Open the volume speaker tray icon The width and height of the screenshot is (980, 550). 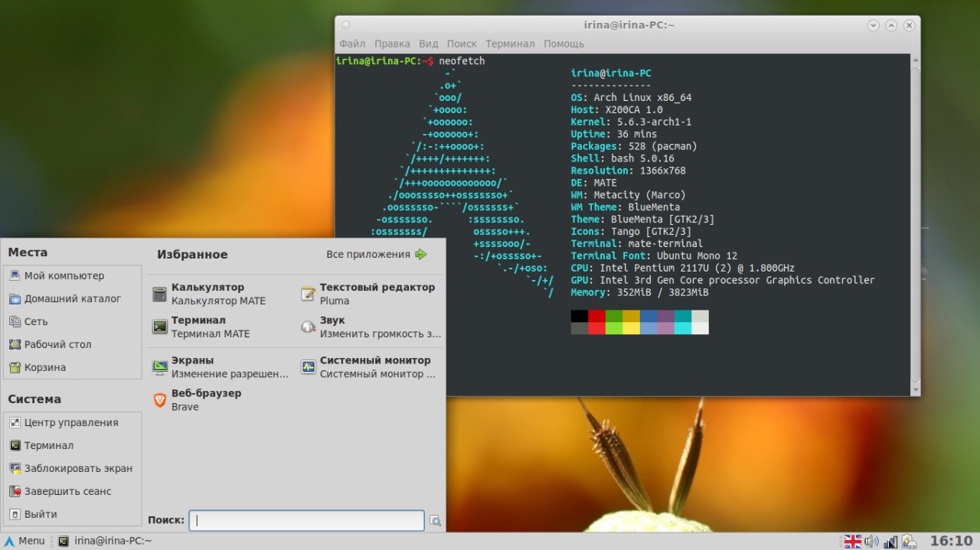(871, 542)
